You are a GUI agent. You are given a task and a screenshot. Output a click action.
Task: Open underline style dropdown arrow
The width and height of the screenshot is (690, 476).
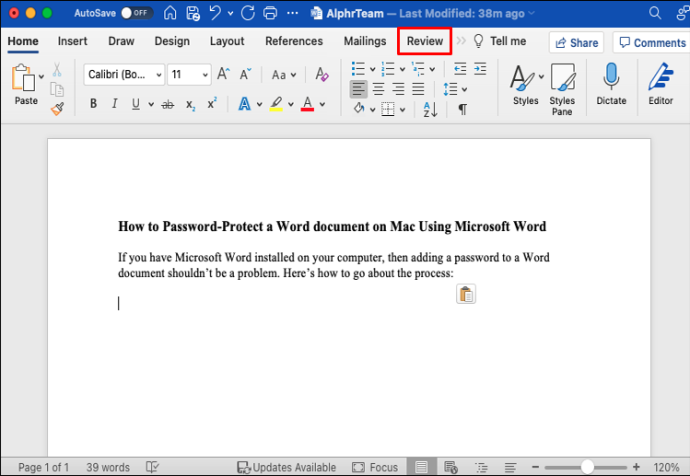point(151,104)
